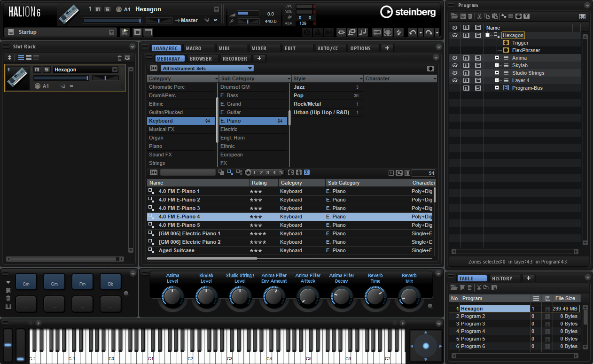Viewport: 593px width, 364px height.
Task: Click the piano keys icon beside trigger pads
Action: [x=8, y=307]
